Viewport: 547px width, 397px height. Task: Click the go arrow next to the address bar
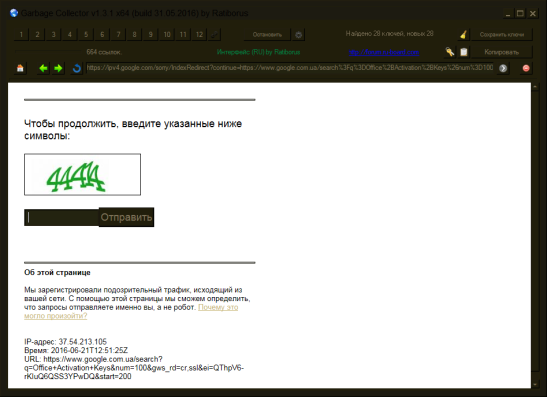[503, 68]
